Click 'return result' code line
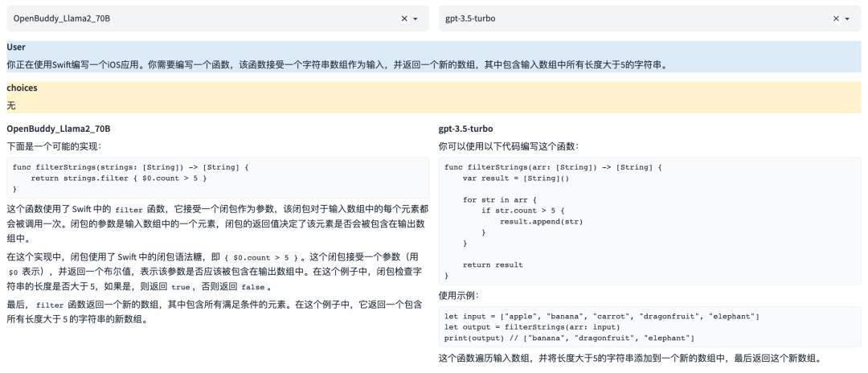This screenshot has height=373, width=868. pos(493,264)
